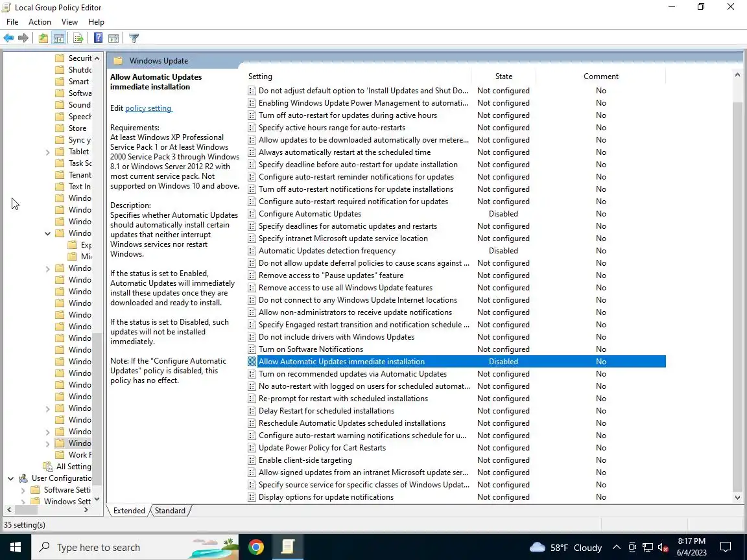Expand the selected Windo folder above Work F
The image size is (747, 560).
click(x=47, y=443)
